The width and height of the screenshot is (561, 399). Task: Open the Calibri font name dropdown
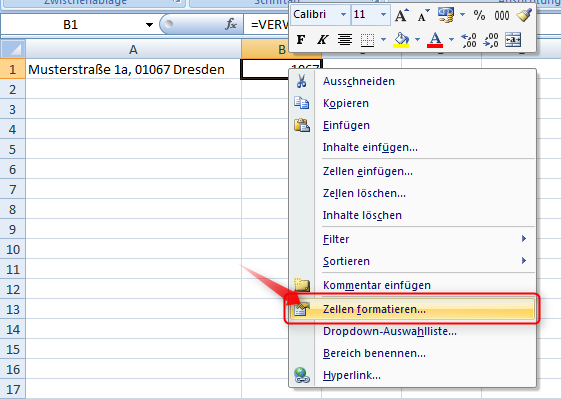[343, 15]
